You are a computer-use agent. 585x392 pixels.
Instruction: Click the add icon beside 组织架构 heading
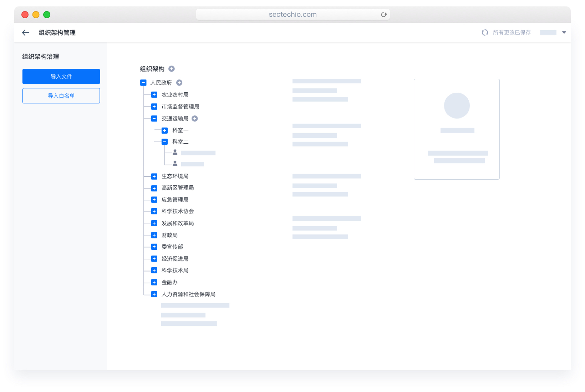(172, 69)
